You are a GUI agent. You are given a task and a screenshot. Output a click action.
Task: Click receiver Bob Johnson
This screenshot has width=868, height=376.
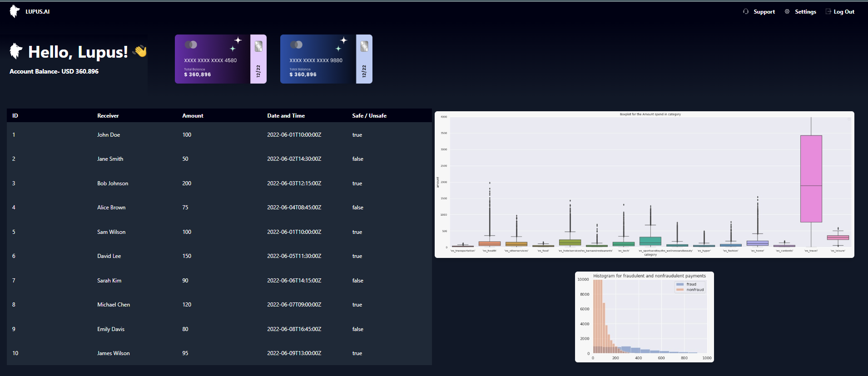[x=113, y=183]
